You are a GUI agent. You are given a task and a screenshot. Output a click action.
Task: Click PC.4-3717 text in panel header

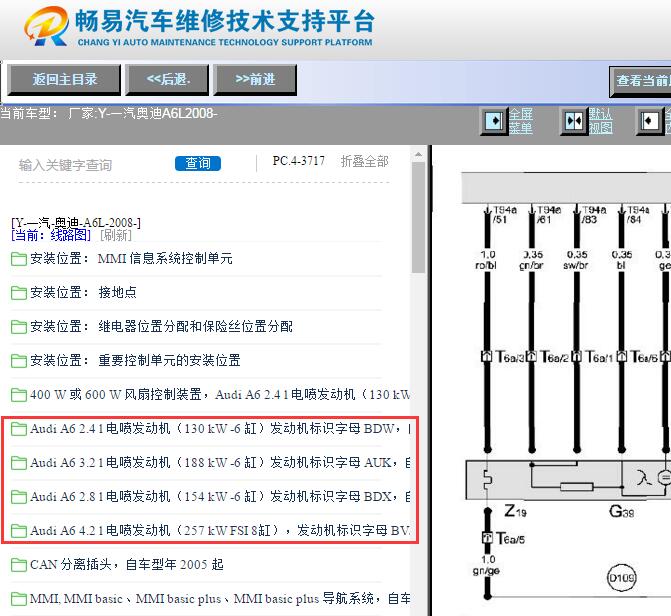click(x=299, y=161)
